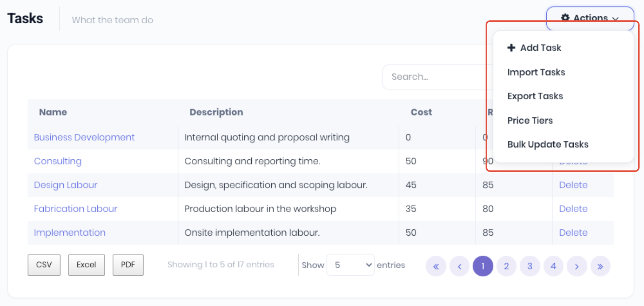This screenshot has width=644, height=306.
Task: Download table as PDF
Action: 128,265
